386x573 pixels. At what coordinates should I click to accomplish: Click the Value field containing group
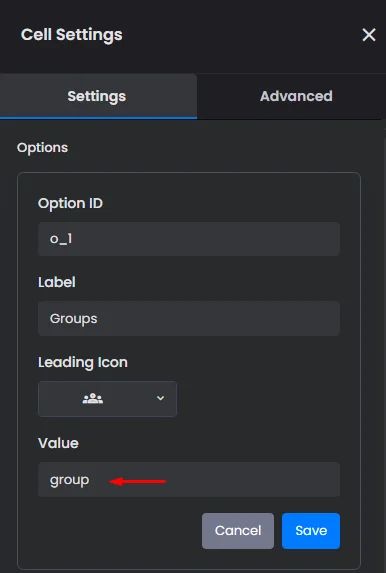tap(189, 479)
